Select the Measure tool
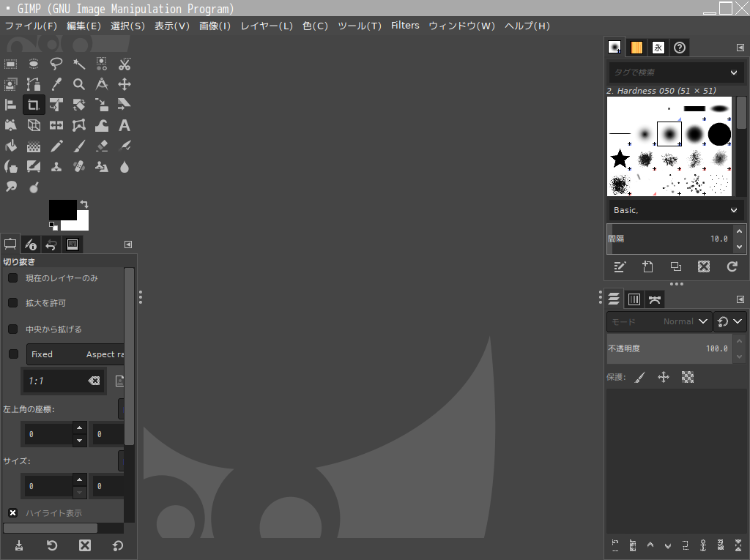 point(102,85)
